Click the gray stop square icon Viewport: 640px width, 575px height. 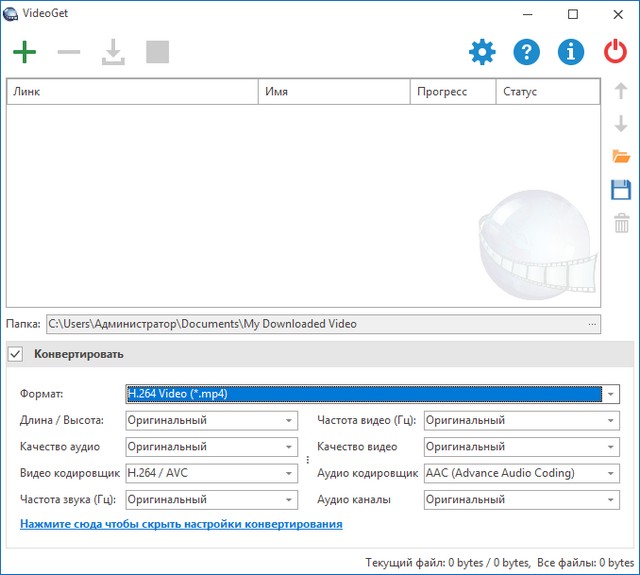157,52
